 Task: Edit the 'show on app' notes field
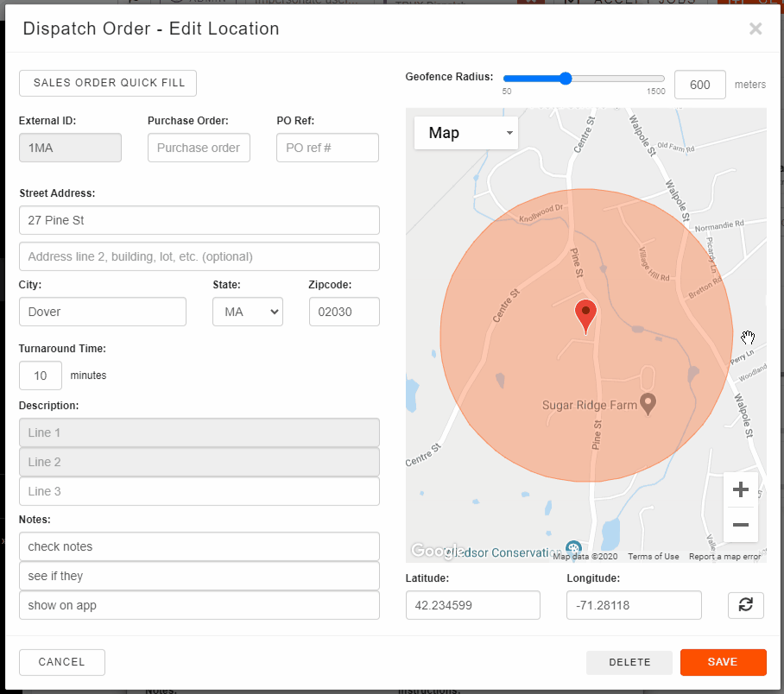click(199, 605)
